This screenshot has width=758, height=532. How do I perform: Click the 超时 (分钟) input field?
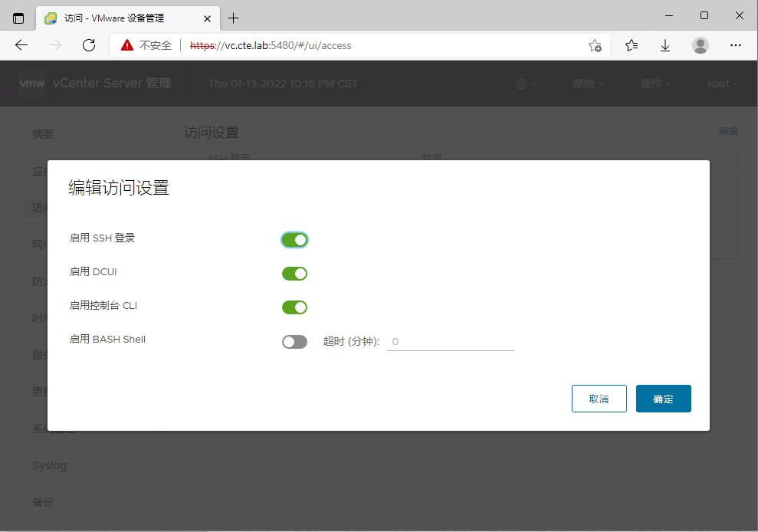450,341
